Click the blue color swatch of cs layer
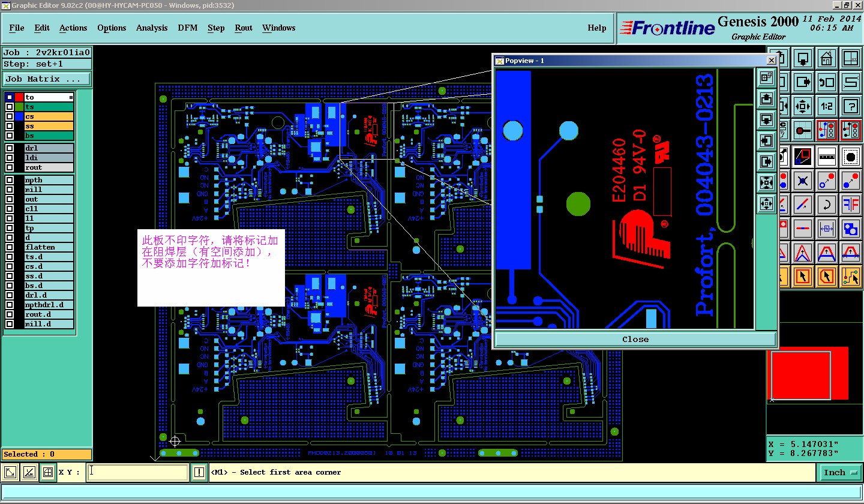This screenshot has height=504, width=864. [19, 116]
